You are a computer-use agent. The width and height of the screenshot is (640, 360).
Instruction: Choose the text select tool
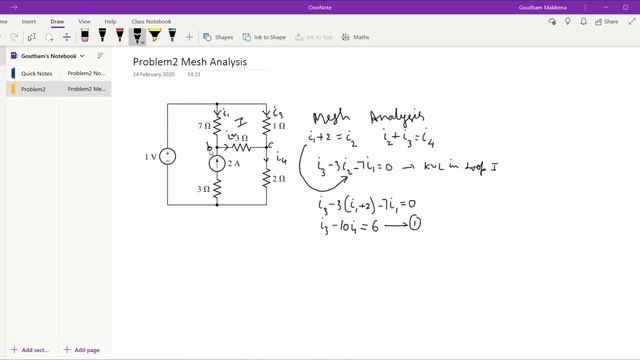(31, 37)
